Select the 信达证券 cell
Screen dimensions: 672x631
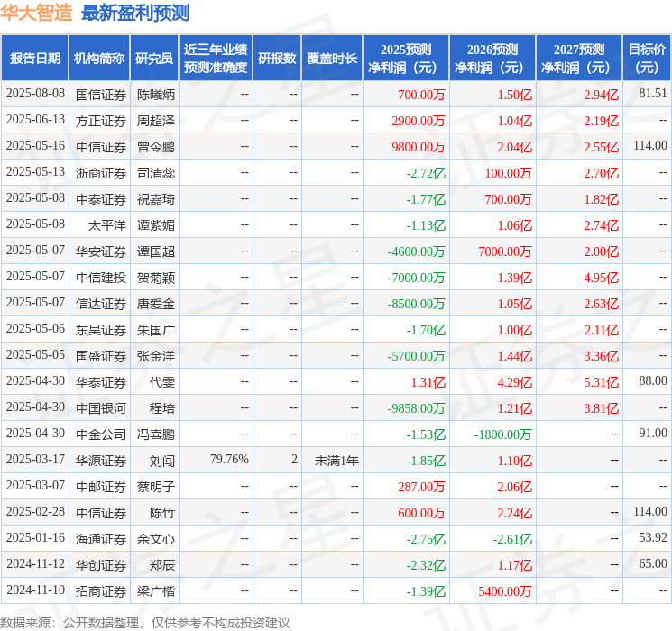(101, 304)
